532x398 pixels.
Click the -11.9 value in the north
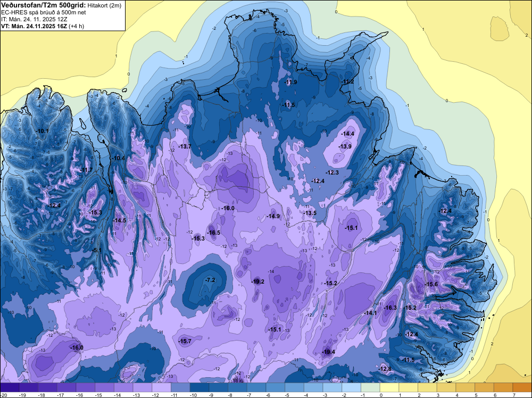click(290, 82)
